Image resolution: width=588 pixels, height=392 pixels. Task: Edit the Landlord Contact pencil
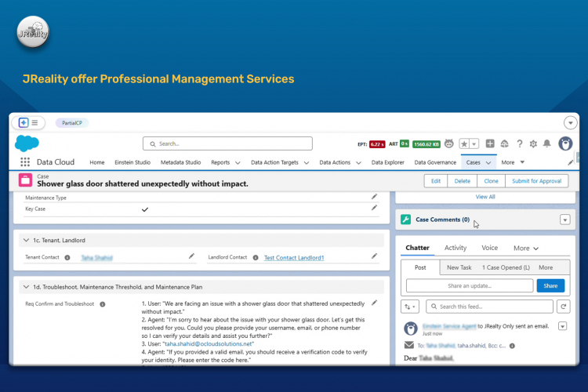374,256
